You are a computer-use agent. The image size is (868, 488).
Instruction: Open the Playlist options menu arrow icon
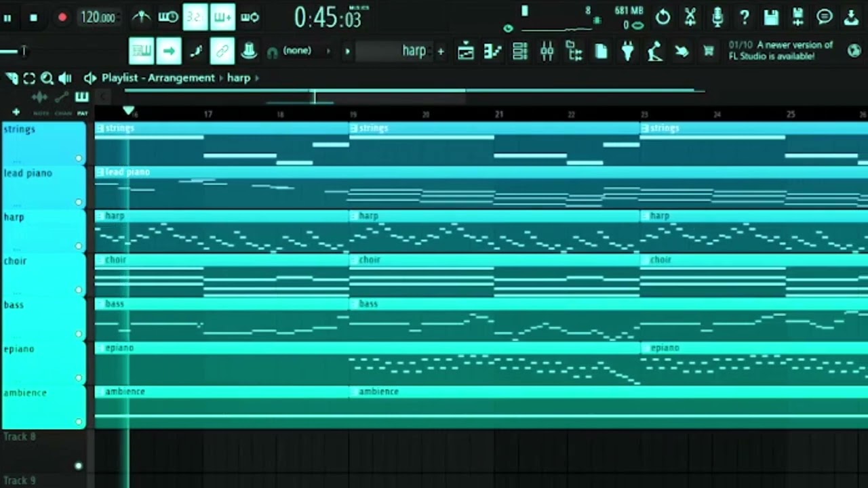click(x=90, y=78)
